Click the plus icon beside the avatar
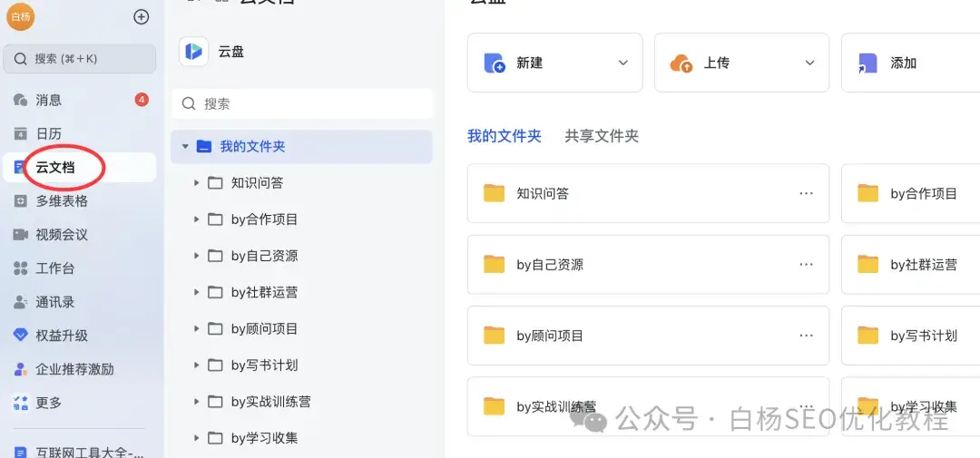980x458 pixels. [x=141, y=16]
